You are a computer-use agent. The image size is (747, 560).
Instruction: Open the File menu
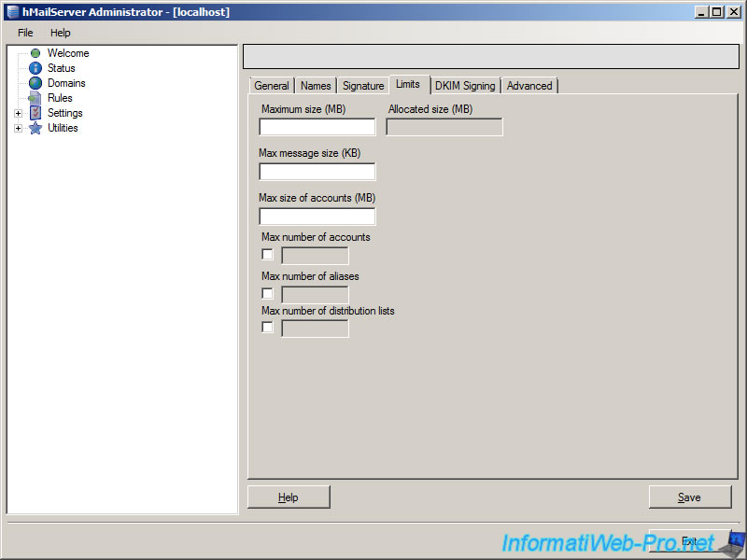24,33
